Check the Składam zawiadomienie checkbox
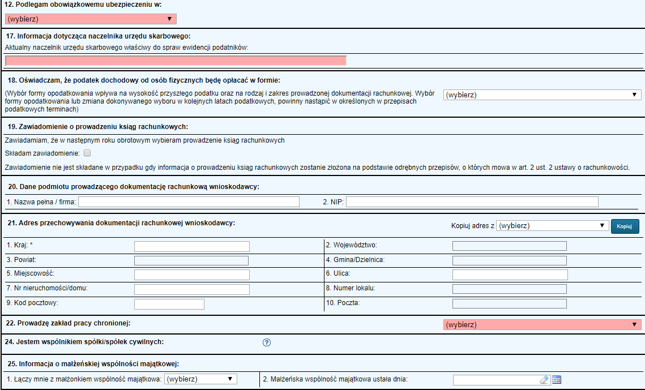The image size is (645, 390). point(87,153)
